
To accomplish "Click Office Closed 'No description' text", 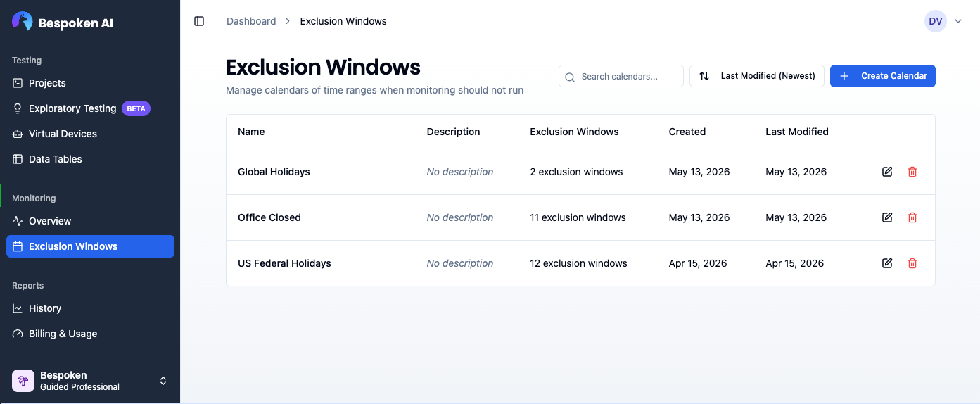I will [460, 217].
